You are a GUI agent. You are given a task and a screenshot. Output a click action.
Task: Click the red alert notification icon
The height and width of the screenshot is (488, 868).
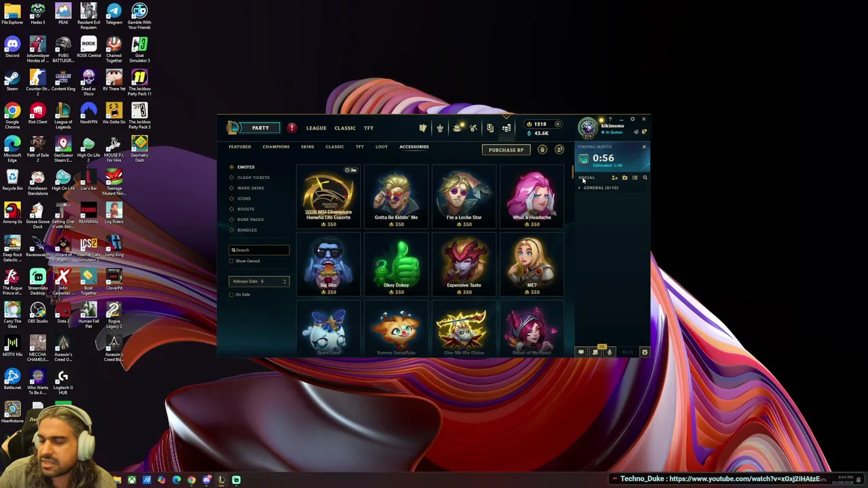(292, 128)
